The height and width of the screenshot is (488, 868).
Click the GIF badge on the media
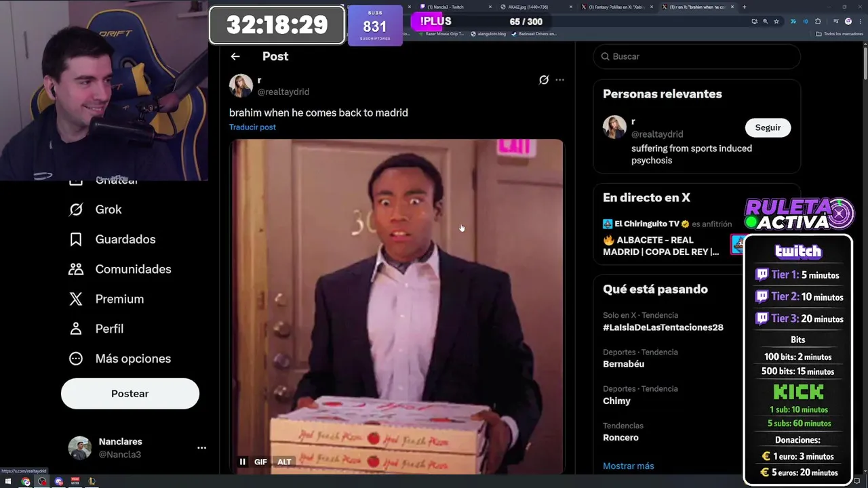(x=260, y=462)
